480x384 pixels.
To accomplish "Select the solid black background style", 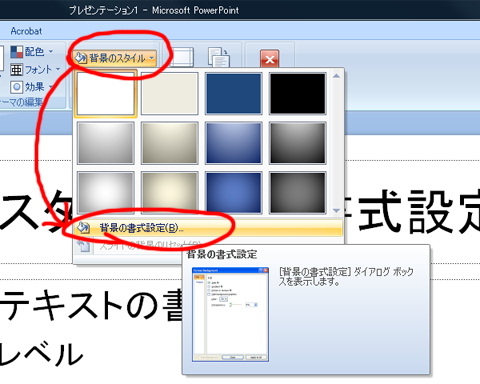I will pyautogui.click(x=297, y=94).
